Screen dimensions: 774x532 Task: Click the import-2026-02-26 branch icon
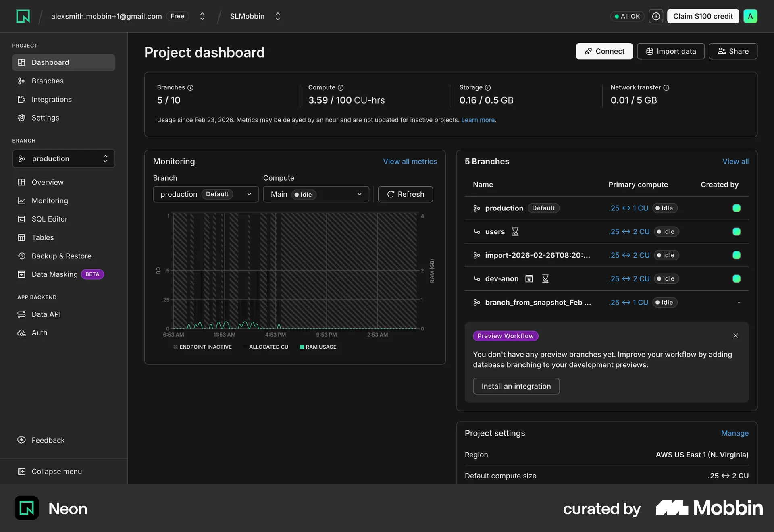pos(477,256)
